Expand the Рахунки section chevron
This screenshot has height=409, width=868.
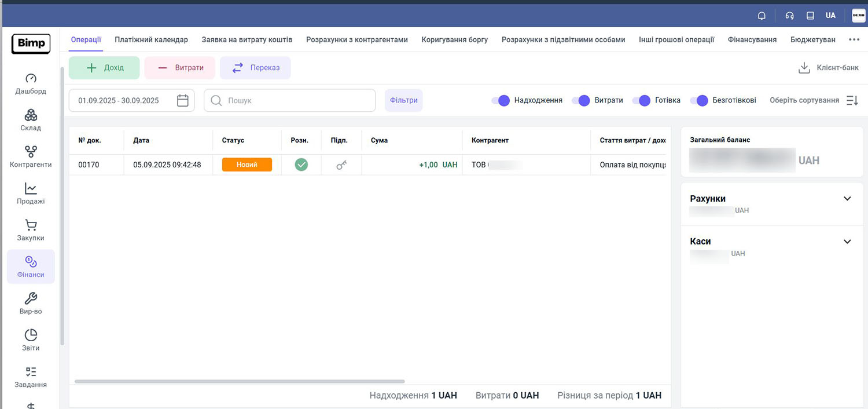coord(847,199)
